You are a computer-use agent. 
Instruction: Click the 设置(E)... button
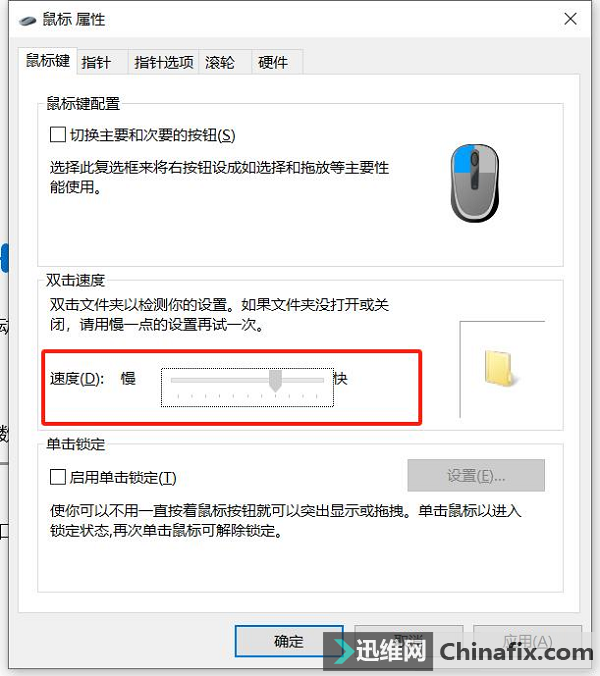click(x=476, y=476)
